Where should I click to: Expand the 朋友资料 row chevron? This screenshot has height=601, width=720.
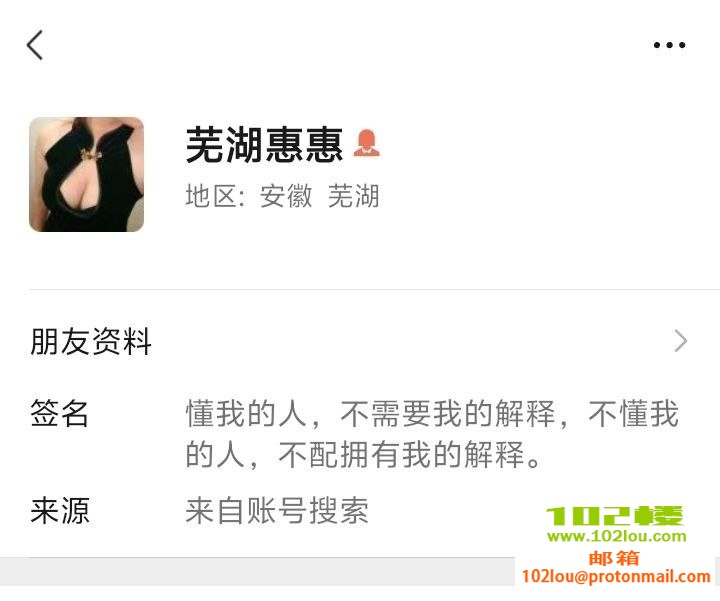click(681, 341)
